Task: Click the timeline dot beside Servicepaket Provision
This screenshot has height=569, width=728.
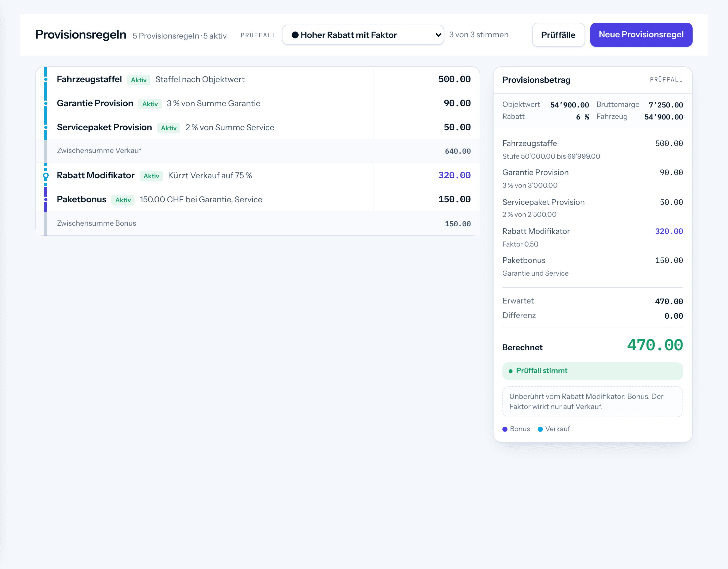Action: (46, 127)
